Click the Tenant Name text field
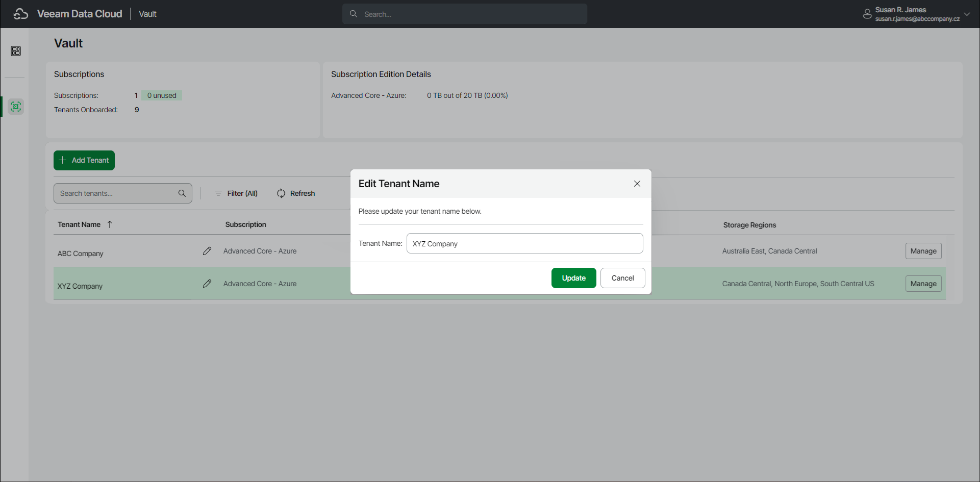The height and width of the screenshot is (482, 980). [524, 243]
